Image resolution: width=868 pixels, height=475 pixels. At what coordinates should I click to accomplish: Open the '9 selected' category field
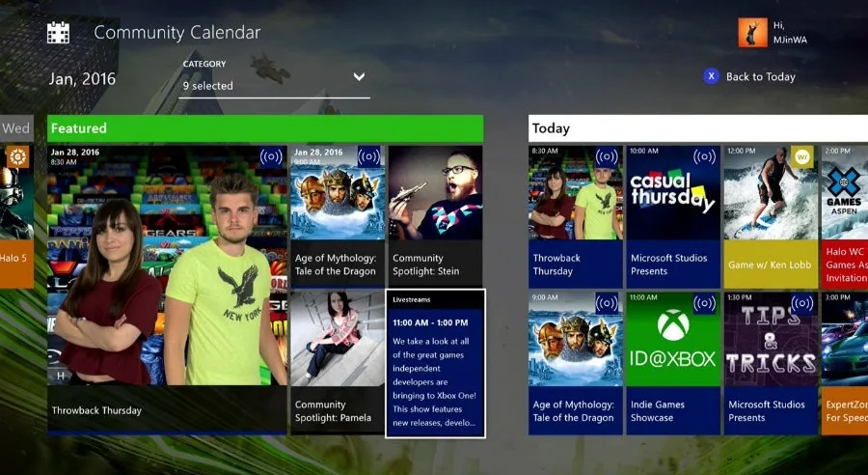click(274, 86)
